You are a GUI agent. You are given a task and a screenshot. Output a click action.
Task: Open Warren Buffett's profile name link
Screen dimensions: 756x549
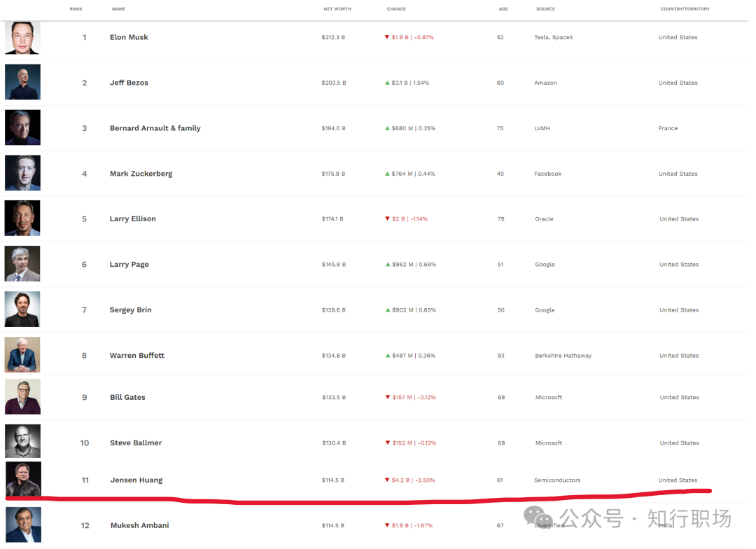point(137,356)
